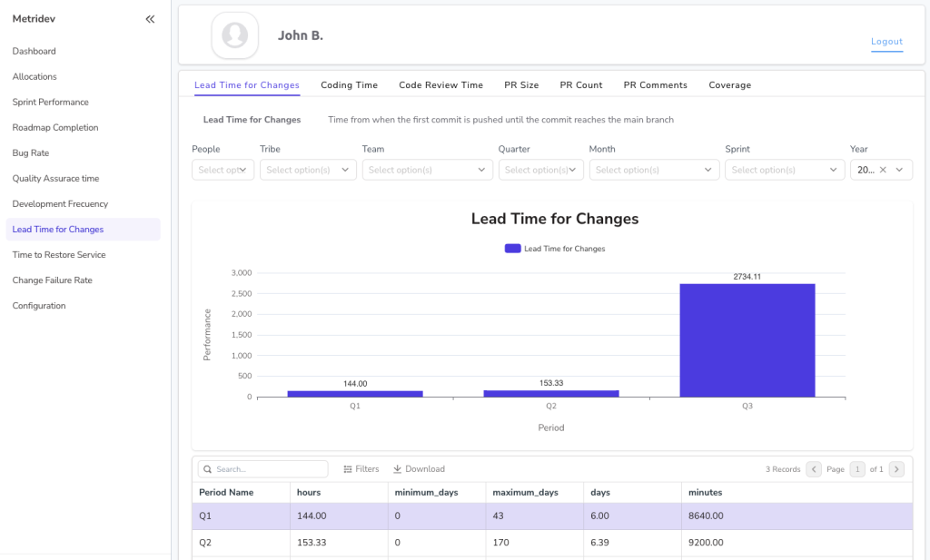Open the Coverage tab

(729, 84)
